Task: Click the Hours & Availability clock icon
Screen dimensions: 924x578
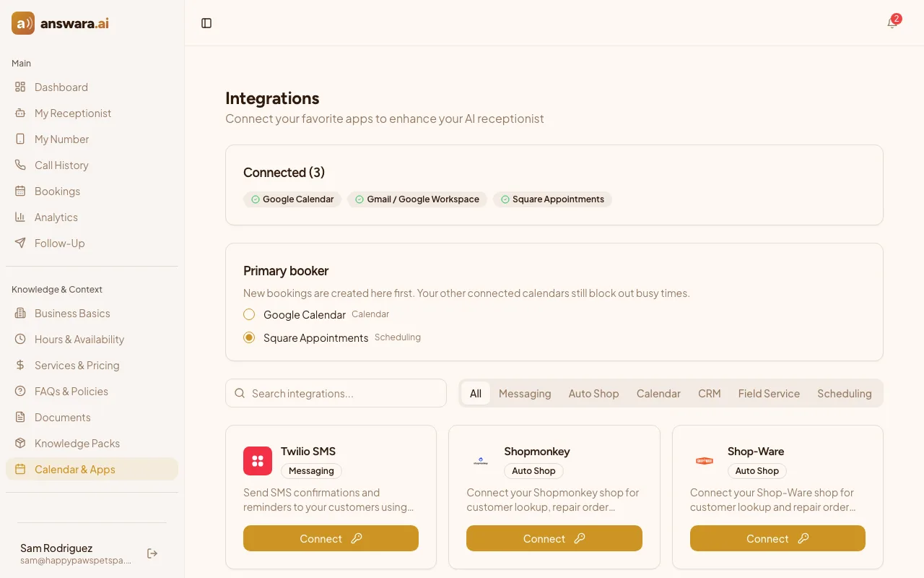Action: 20,339
